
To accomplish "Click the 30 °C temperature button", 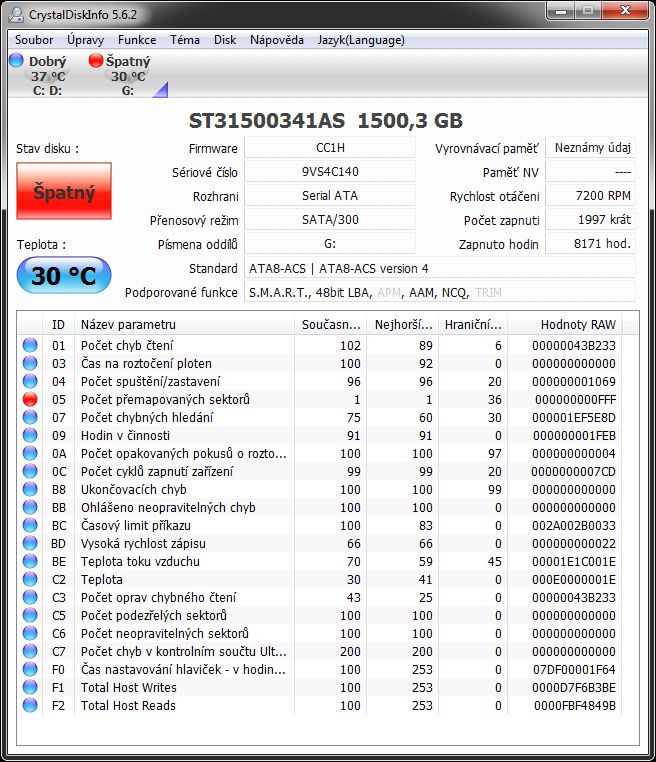I will (64, 276).
